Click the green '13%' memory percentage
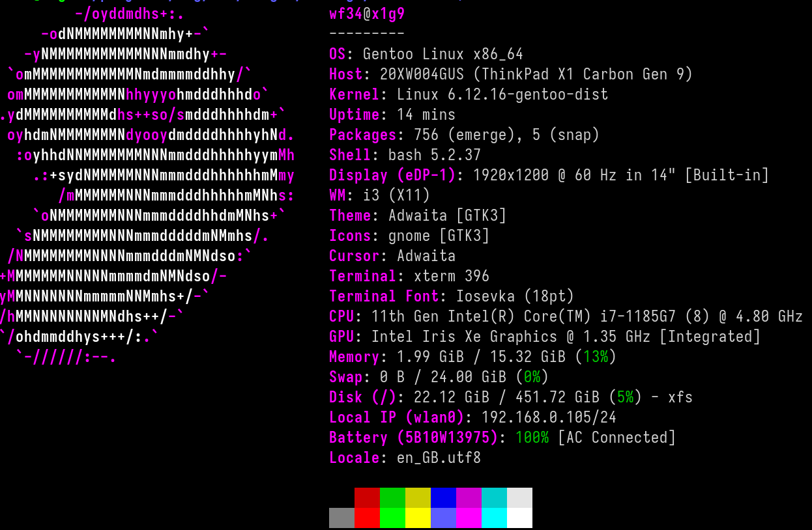812x530 pixels. (x=596, y=357)
